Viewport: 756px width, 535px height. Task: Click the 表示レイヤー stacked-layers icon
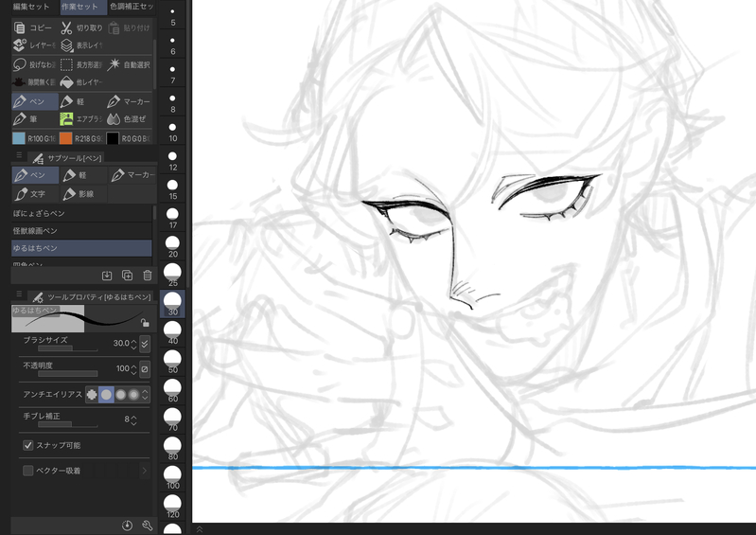[x=66, y=45]
